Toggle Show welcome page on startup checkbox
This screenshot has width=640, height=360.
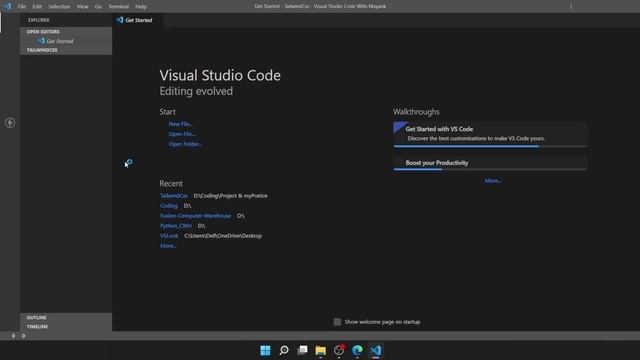[x=337, y=322]
